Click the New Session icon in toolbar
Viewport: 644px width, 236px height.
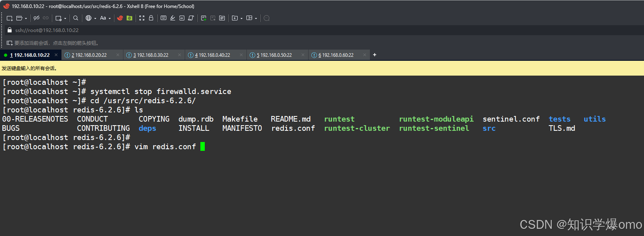point(10,18)
